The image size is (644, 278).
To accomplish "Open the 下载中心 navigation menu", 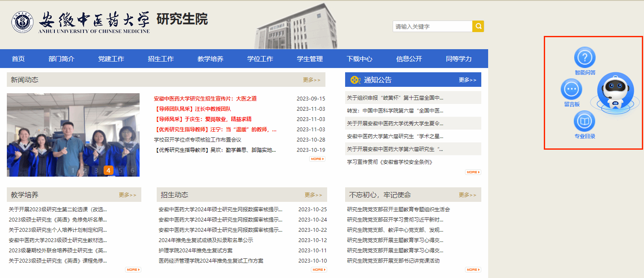I will tap(359, 59).
